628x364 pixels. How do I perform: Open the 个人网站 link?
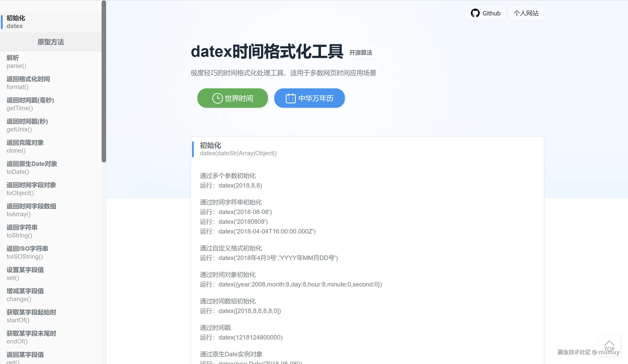pos(526,13)
